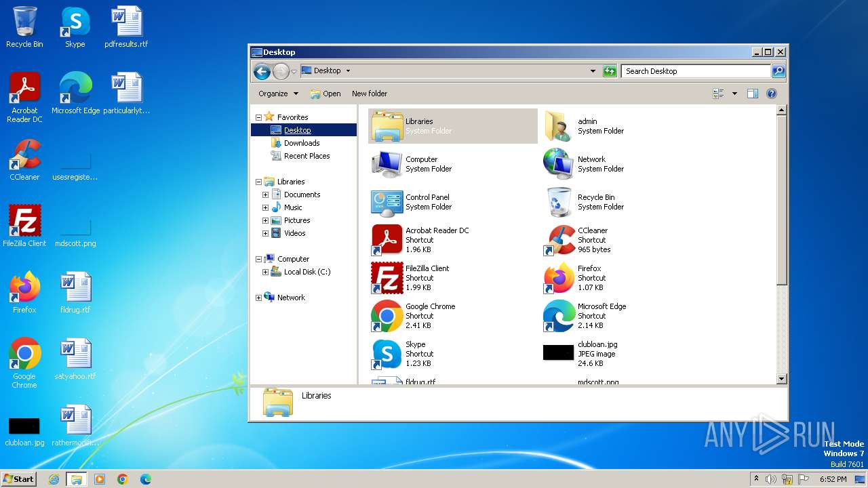The image size is (868, 488).
Task: Click the Search Desktop input field
Action: [x=696, y=70]
